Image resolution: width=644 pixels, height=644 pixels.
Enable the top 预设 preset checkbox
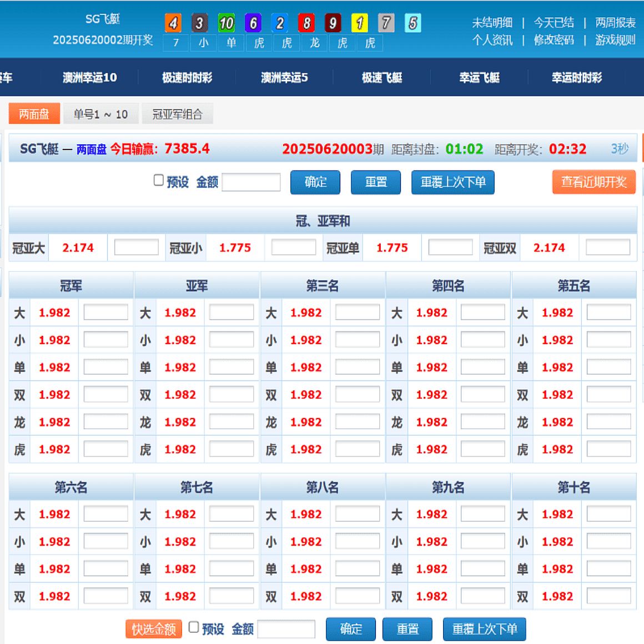tap(159, 181)
